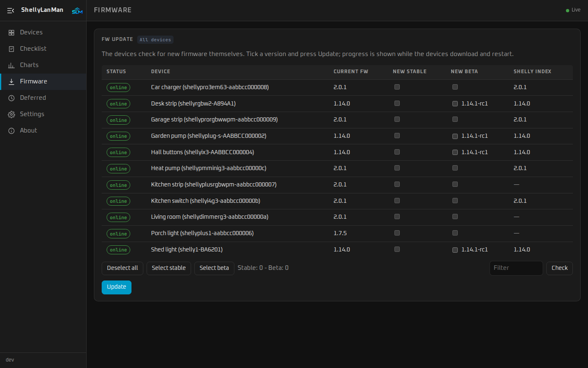The image size is (588, 368).
Task: Open the About page
Action: 43,130
